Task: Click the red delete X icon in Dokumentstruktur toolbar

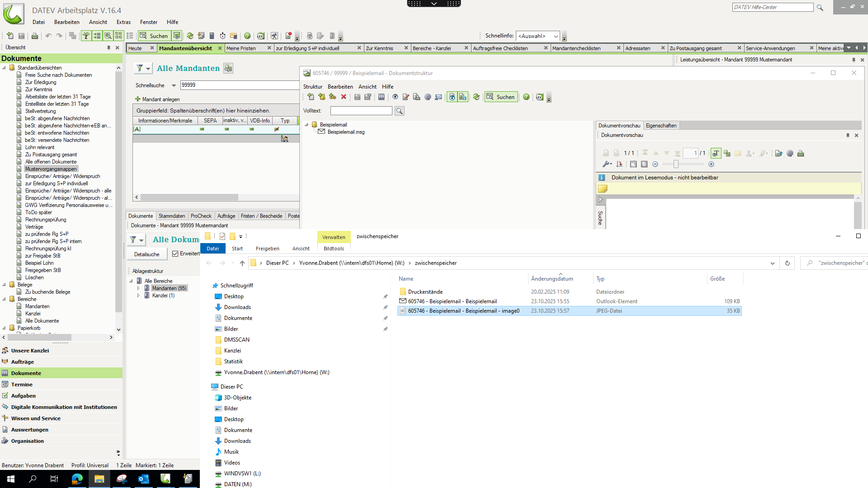Action: [344, 97]
